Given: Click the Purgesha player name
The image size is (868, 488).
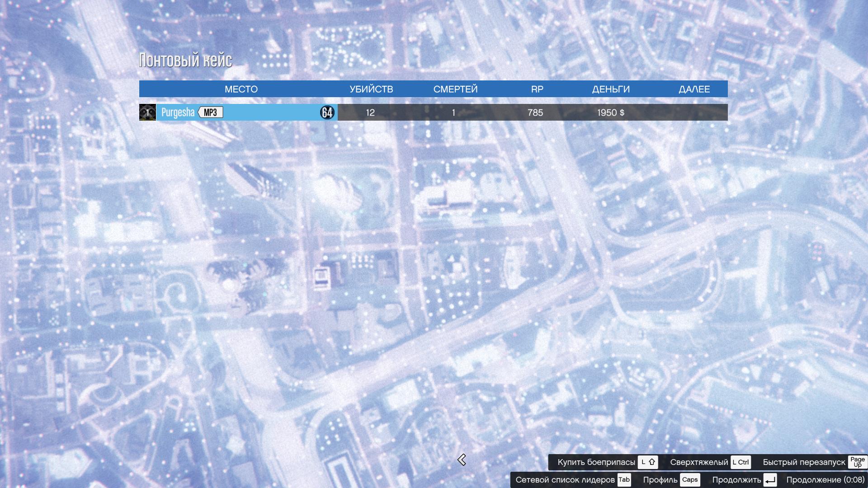Looking at the screenshot, I should (x=178, y=113).
